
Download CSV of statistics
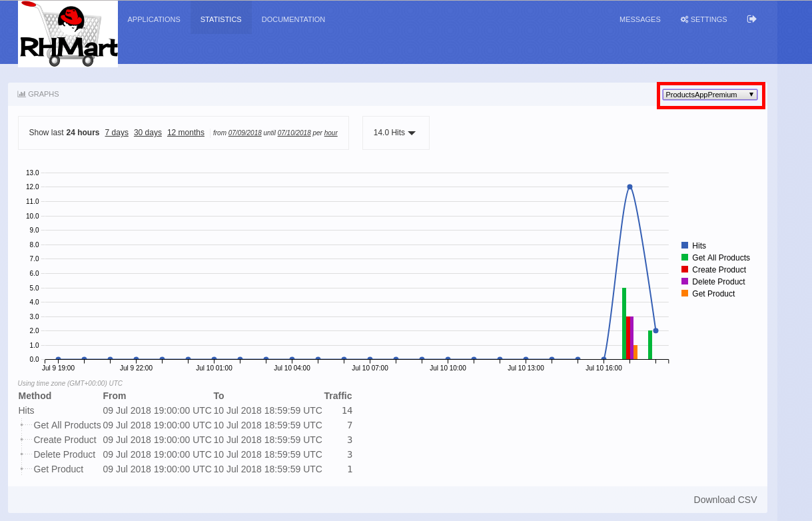tap(725, 500)
